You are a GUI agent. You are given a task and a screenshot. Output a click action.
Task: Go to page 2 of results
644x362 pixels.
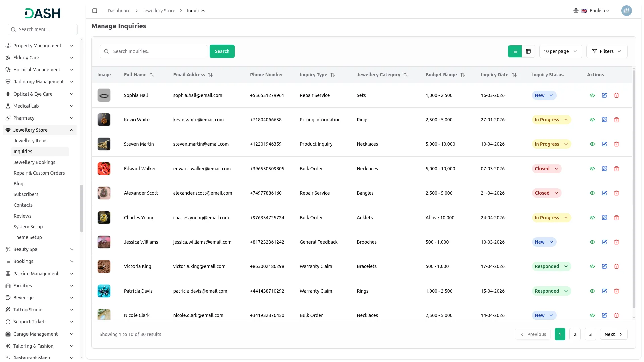pos(575,334)
